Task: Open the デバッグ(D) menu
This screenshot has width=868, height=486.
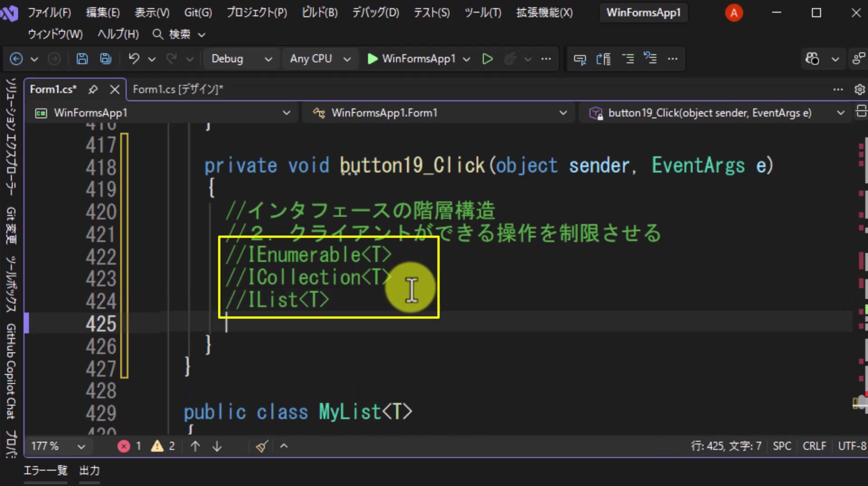Action: coord(375,12)
